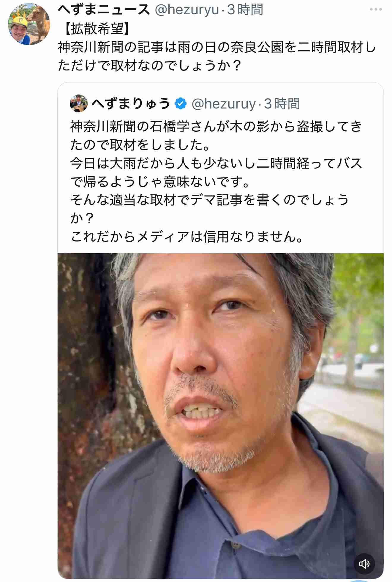The height and width of the screenshot is (582, 392).
Task: Click the line これだからメディアは信用なりません
Action: pyautogui.click(x=187, y=237)
